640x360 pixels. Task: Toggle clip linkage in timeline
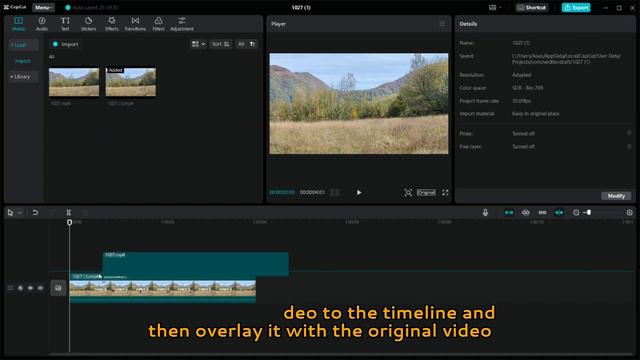(x=542, y=213)
